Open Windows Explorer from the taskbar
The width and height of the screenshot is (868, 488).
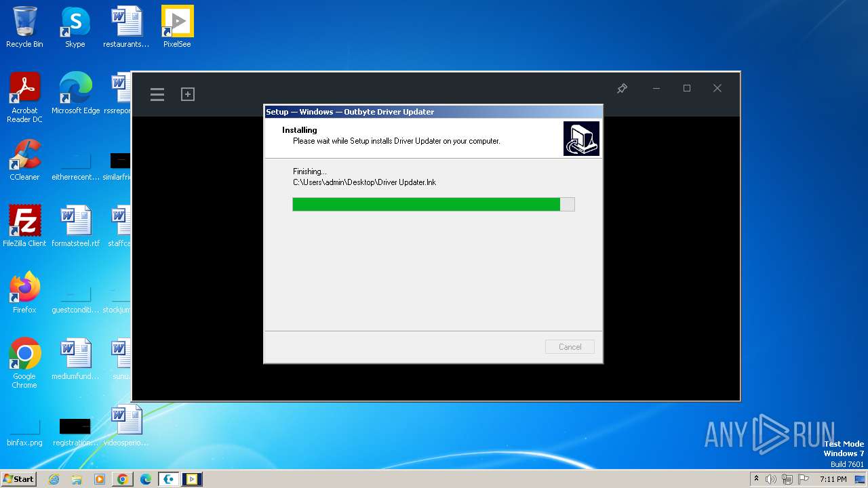tap(77, 479)
